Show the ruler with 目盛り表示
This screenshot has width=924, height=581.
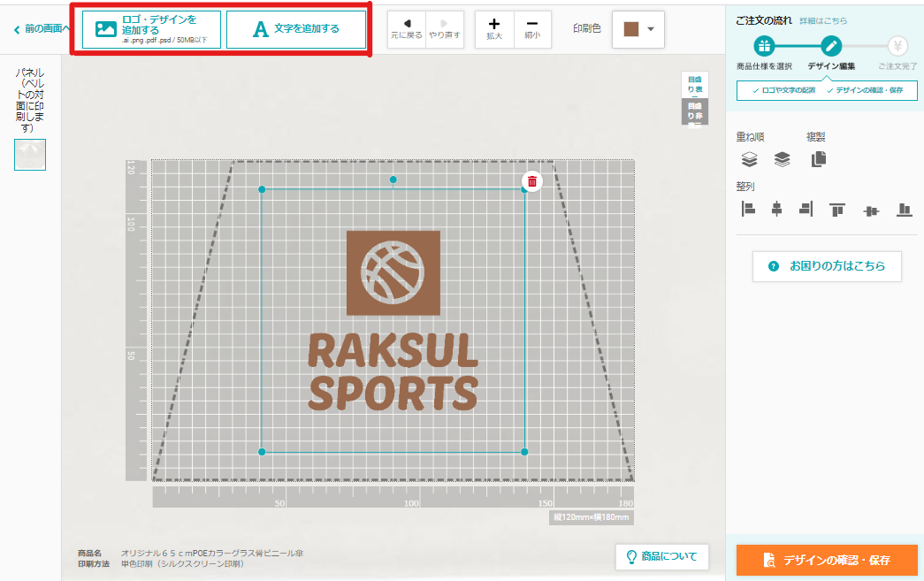(695, 84)
